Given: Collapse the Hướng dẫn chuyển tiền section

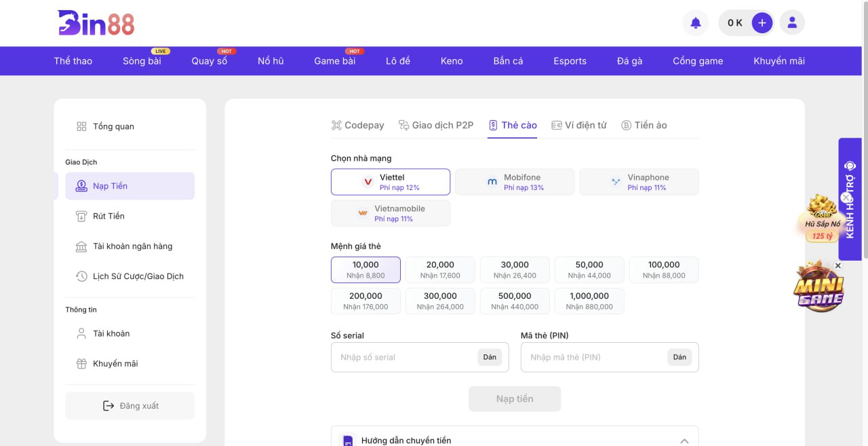Looking at the screenshot, I should [684, 441].
